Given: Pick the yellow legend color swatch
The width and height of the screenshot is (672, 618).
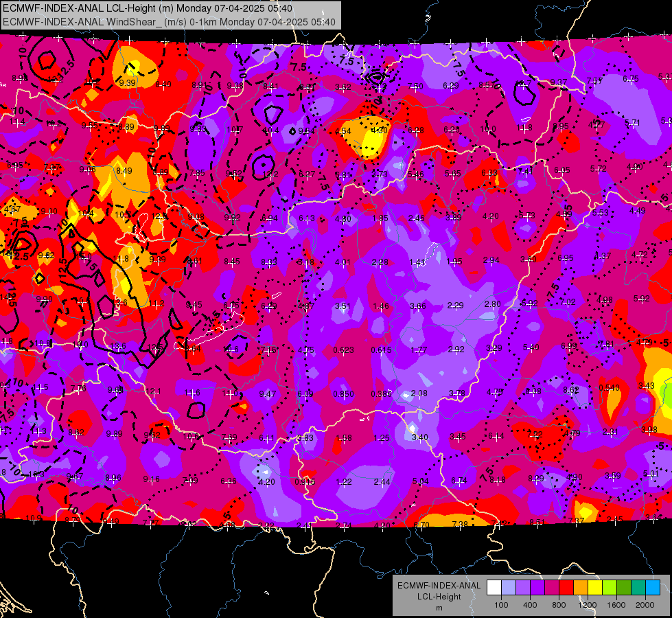Looking at the screenshot, I should click(595, 588).
